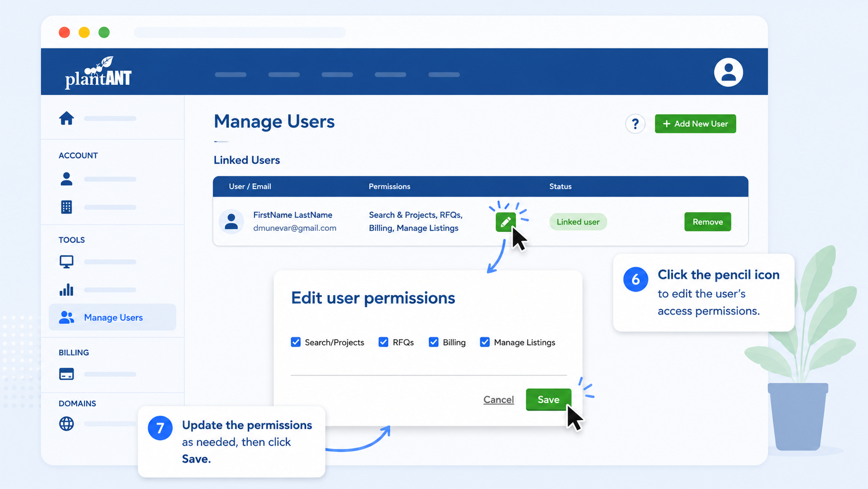Click Remove for the linked user

pos(708,222)
